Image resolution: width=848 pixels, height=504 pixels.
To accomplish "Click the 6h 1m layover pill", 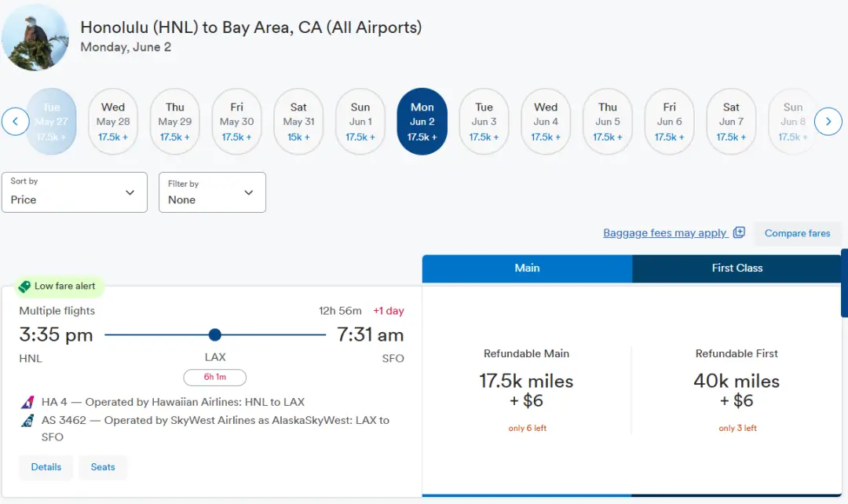I will (x=215, y=378).
